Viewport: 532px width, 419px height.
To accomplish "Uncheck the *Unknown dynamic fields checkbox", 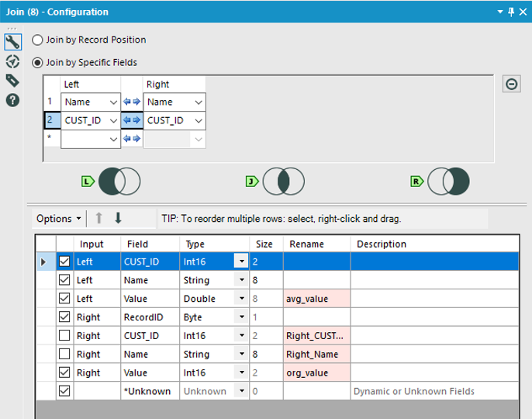I will tap(64, 392).
